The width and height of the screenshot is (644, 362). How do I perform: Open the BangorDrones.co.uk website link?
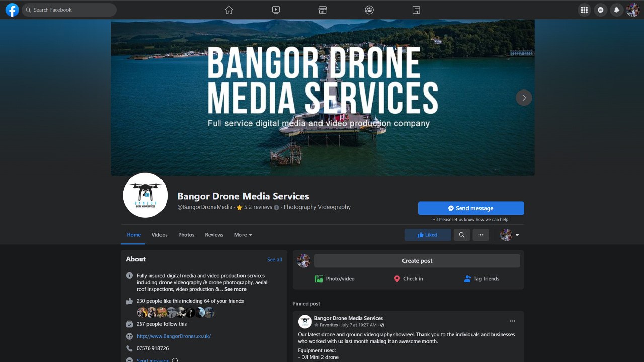(x=174, y=336)
